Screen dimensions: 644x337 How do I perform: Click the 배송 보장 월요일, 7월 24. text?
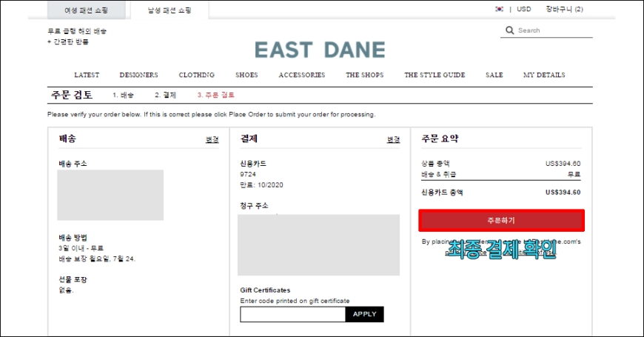(97, 259)
